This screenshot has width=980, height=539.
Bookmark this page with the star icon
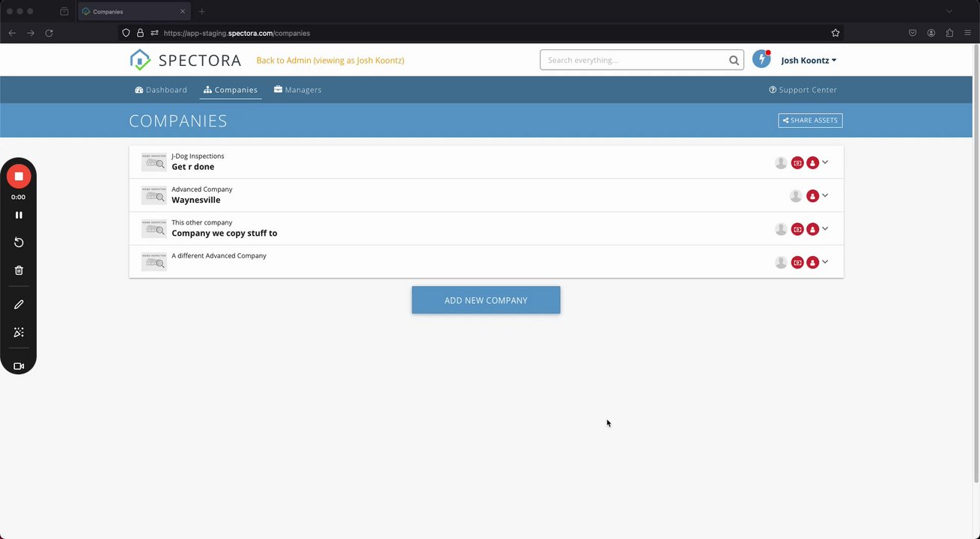coord(836,33)
